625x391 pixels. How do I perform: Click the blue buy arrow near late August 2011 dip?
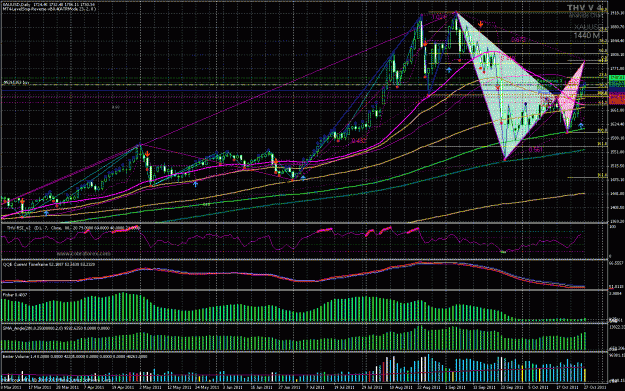click(x=449, y=70)
